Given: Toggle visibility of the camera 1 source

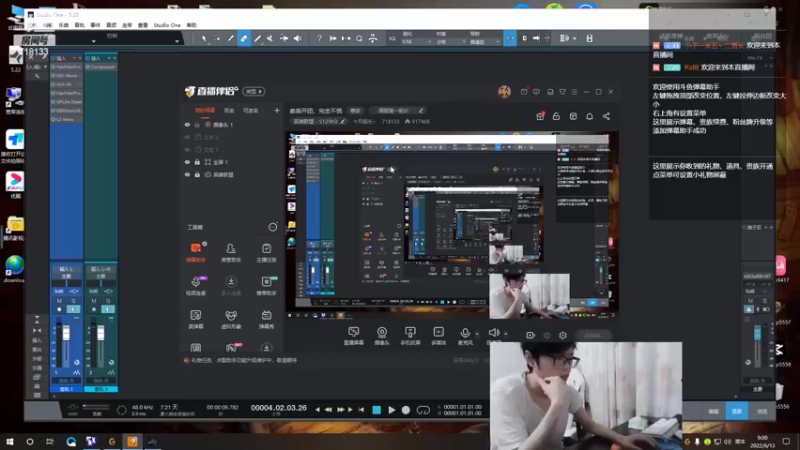Looking at the screenshot, I should 187,124.
